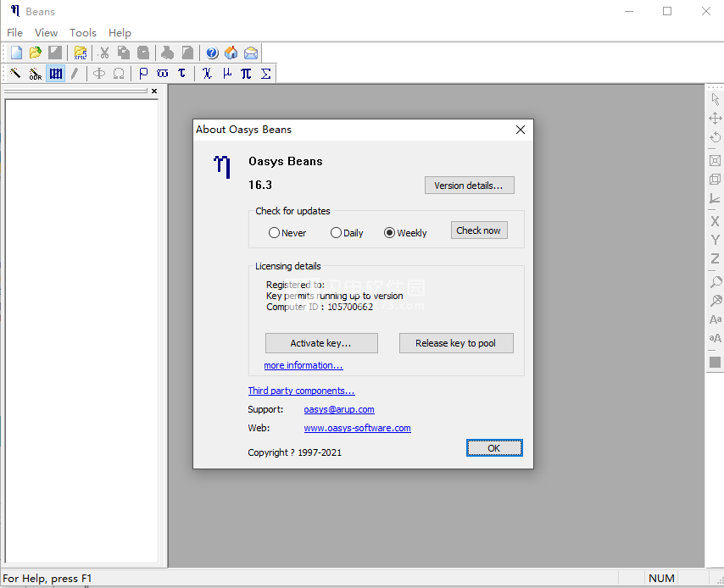
Task: Click the Mu symbol toolbar icon
Action: tap(226, 74)
